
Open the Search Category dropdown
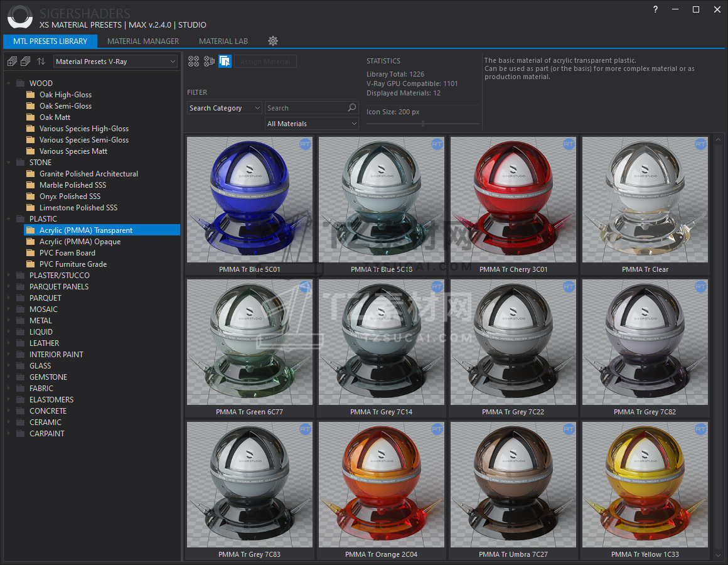225,108
